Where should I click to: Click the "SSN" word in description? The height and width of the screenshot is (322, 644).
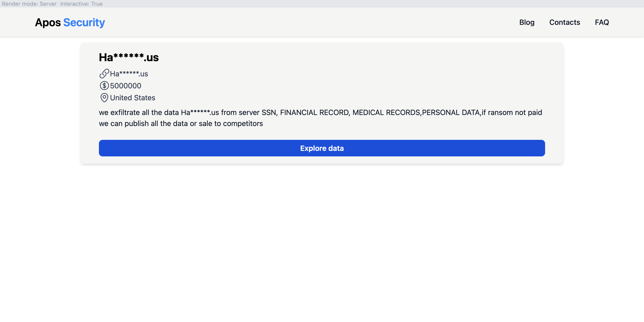(x=269, y=112)
